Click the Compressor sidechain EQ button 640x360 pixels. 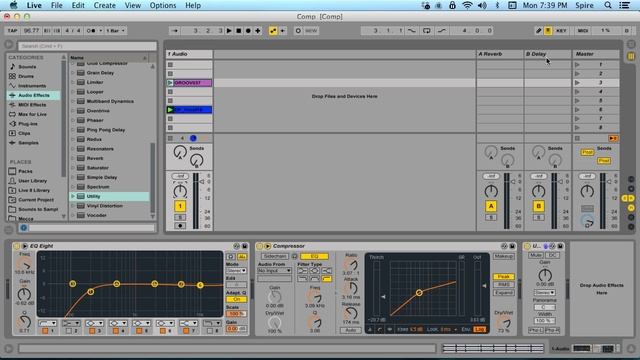pos(314,256)
